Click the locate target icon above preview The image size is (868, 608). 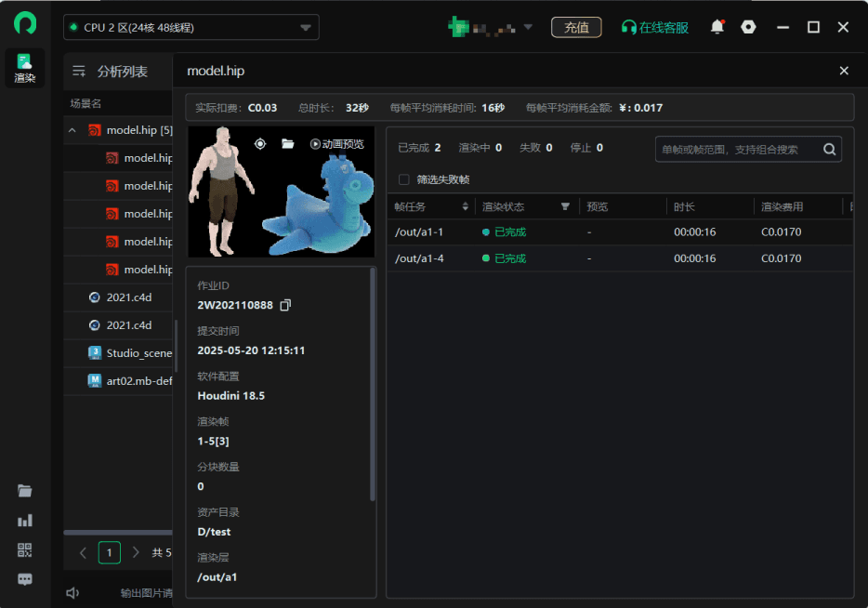click(260, 144)
